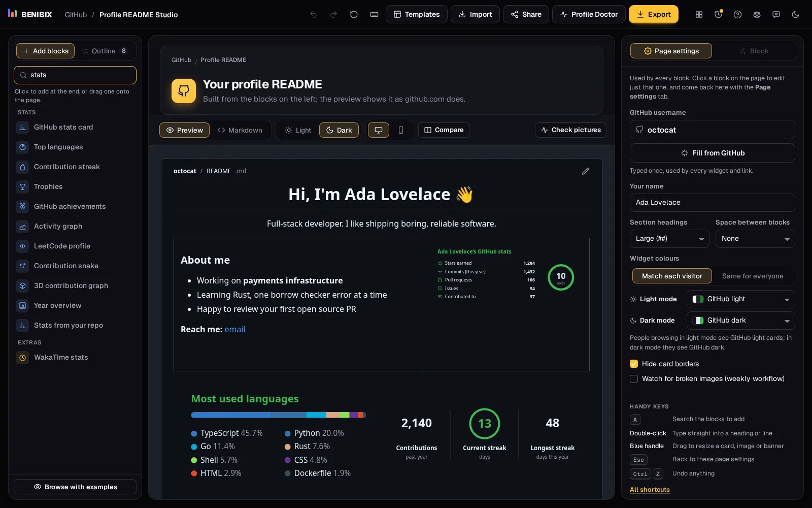The image size is (812, 508).
Task: Open the Block tab
Action: point(754,51)
